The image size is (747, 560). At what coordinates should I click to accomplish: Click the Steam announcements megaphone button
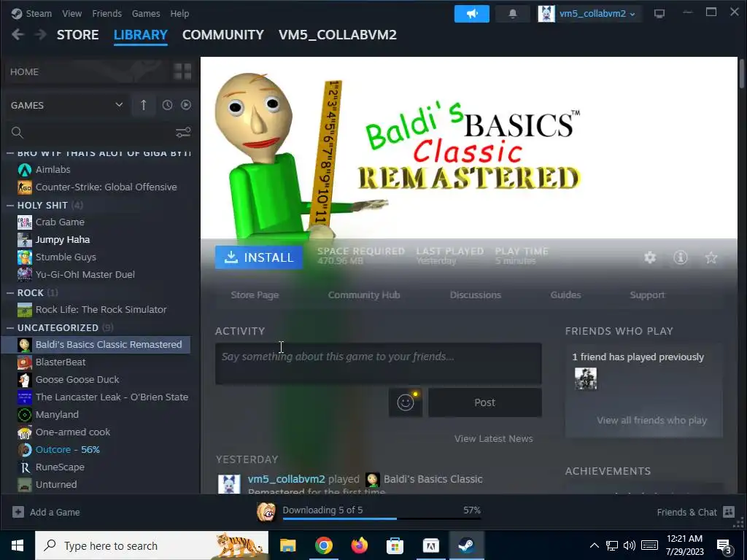(x=472, y=14)
